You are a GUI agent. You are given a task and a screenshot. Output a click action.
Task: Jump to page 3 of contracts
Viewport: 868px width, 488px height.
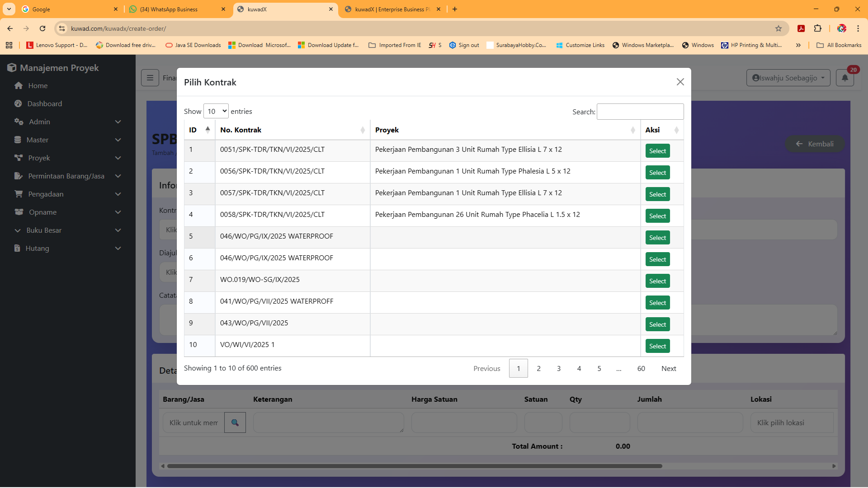[559, 369]
